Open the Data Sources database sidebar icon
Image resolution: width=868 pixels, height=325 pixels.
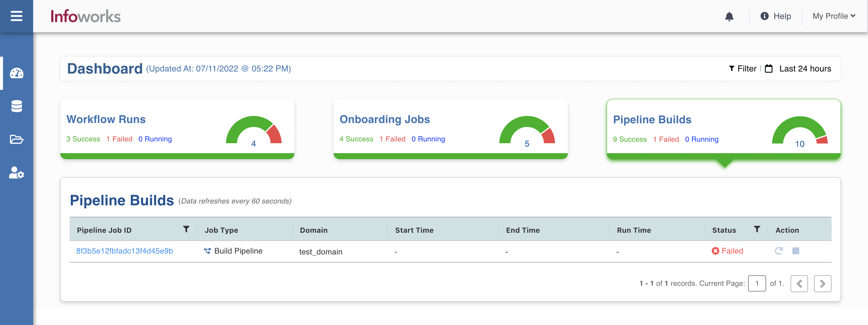coord(17,106)
